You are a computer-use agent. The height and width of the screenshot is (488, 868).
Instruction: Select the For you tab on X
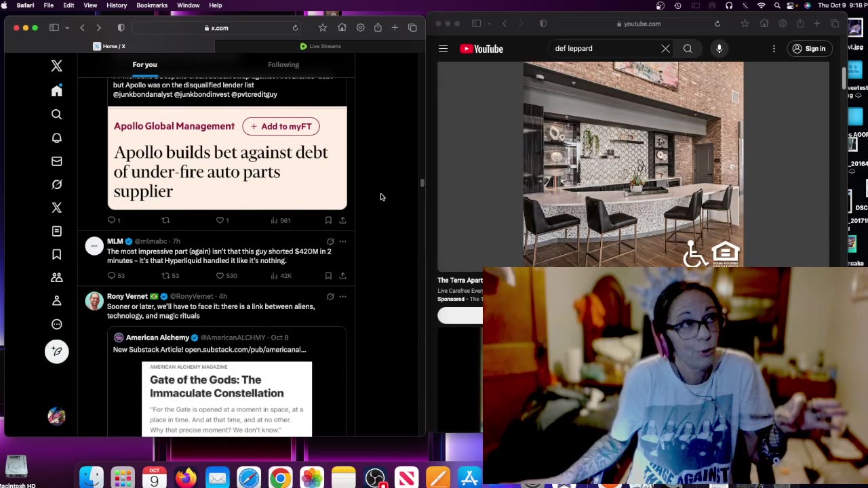pyautogui.click(x=144, y=64)
